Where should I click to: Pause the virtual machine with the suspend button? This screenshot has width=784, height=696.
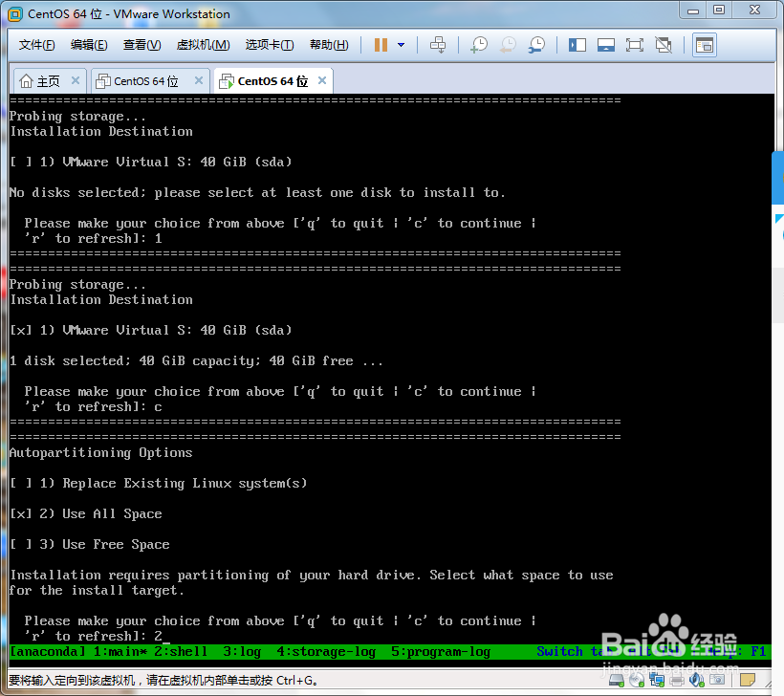pyautogui.click(x=381, y=45)
